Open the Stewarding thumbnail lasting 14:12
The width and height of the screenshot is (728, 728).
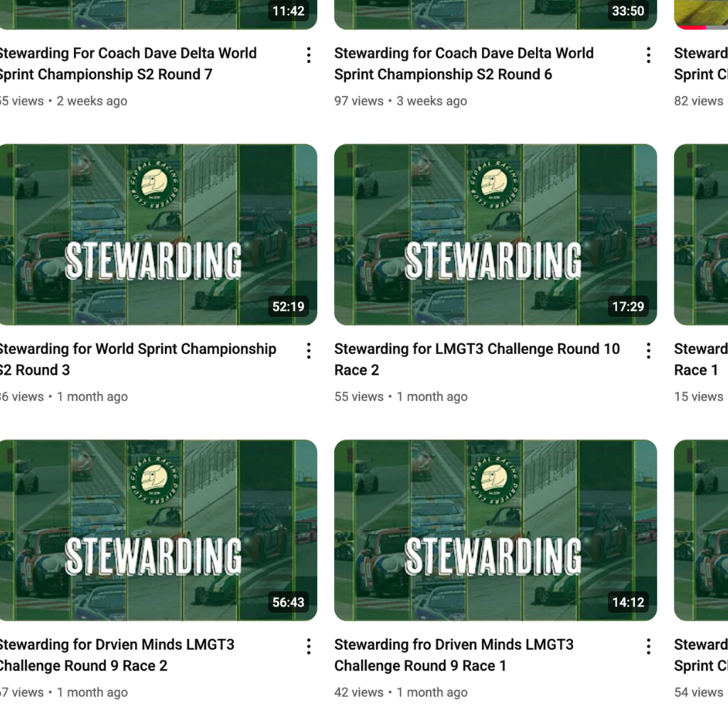(495, 530)
